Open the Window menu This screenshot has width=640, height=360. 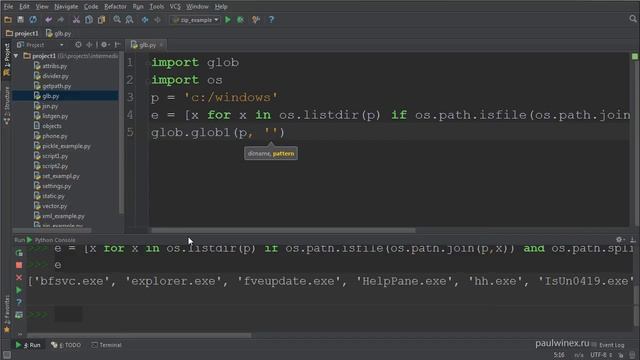pos(197,7)
